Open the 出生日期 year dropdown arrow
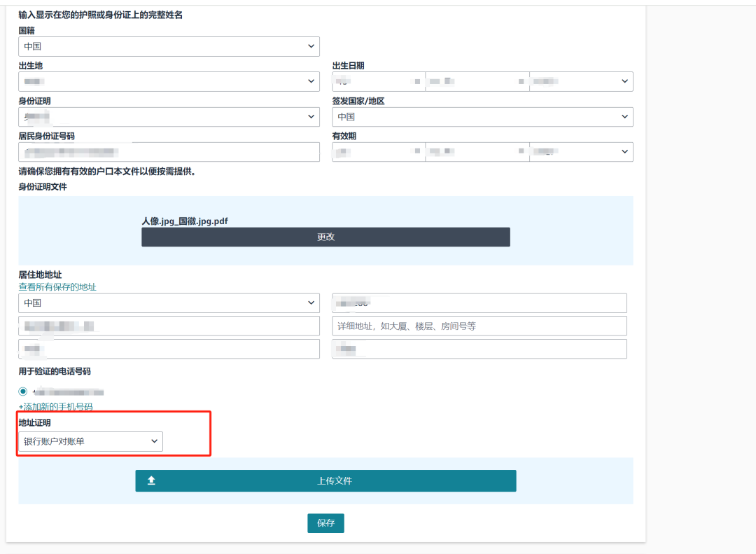The image size is (756, 554). 624,81
